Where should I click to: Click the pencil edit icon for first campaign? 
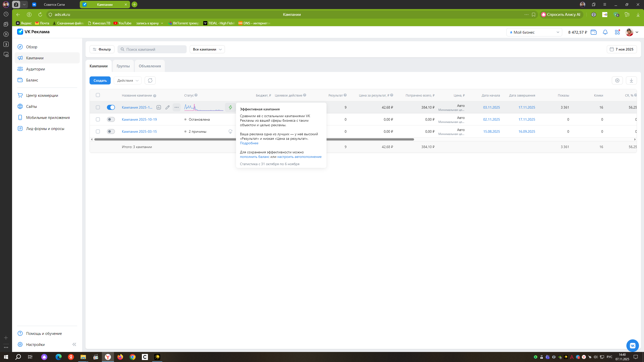[x=168, y=107]
